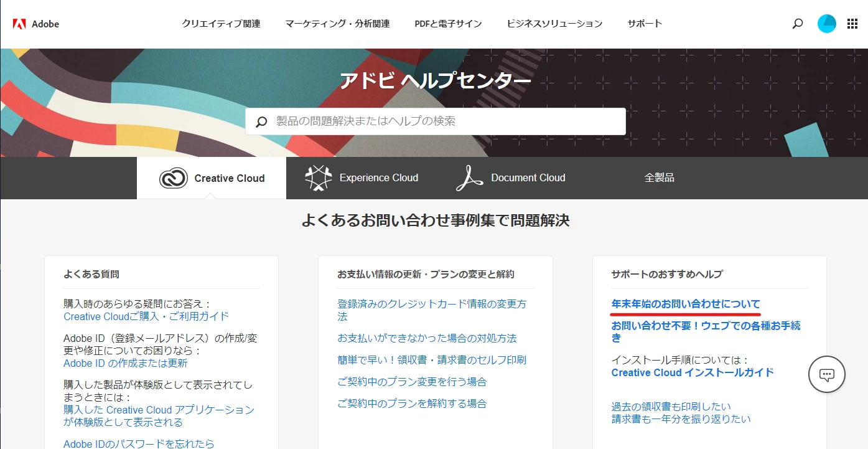Open the user profile avatar

(827, 24)
